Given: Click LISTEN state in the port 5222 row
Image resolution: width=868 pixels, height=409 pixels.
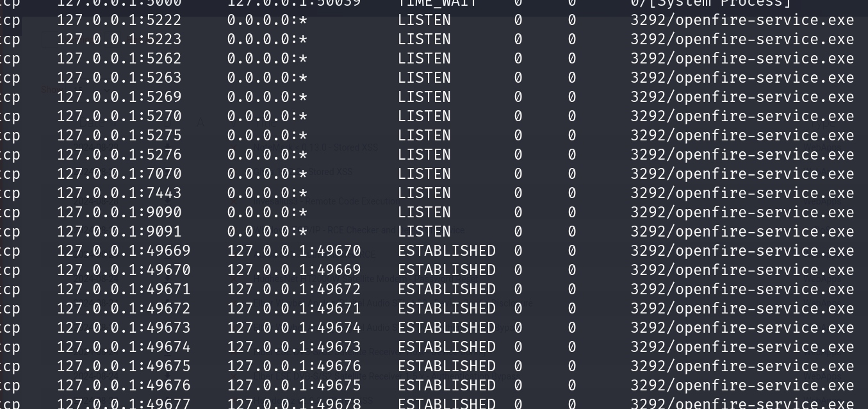Looking at the screenshot, I should pos(424,20).
